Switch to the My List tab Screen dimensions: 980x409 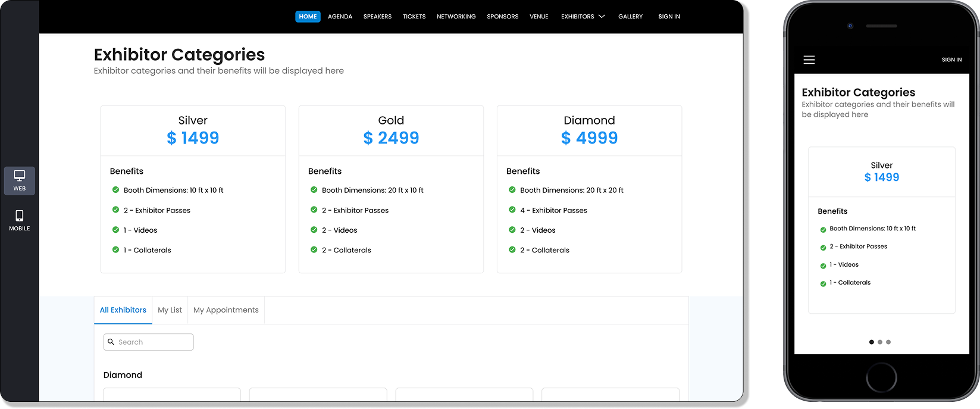[170, 310]
